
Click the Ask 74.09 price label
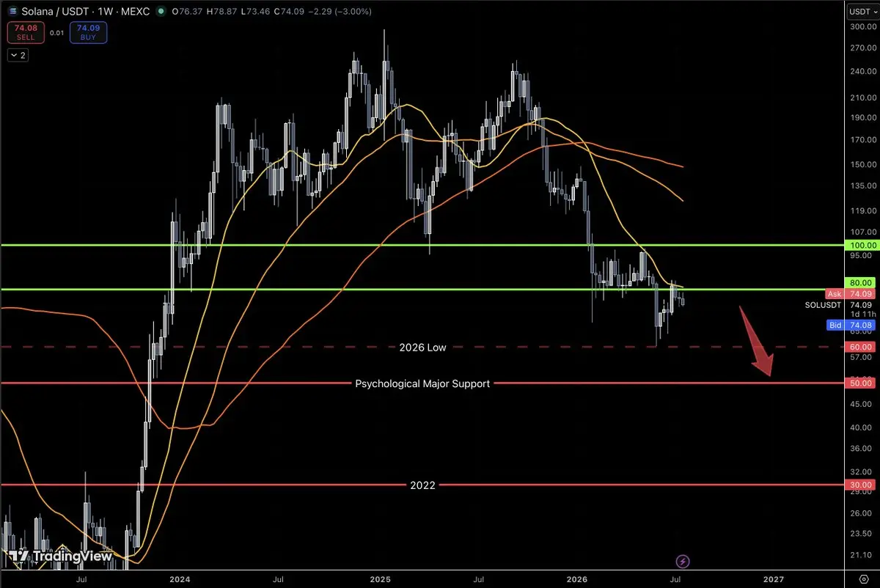851,293
